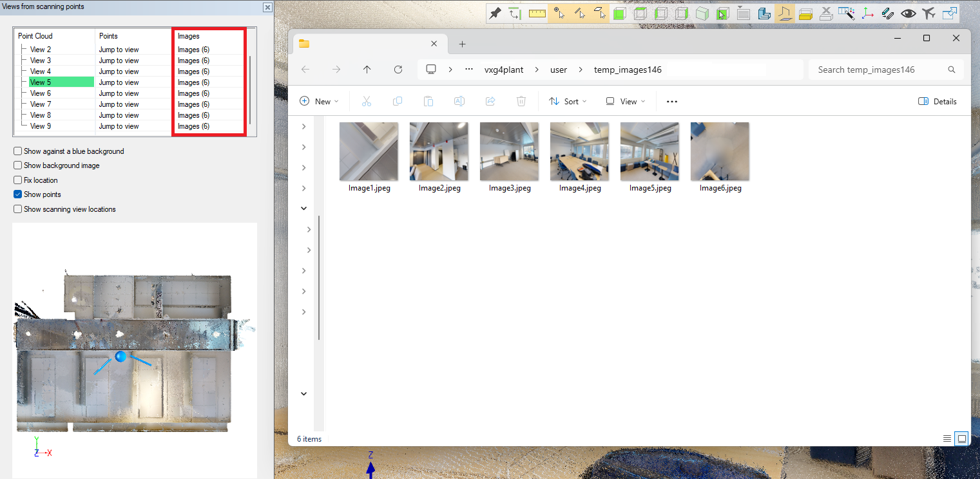
Task: Click the Search temp_images146 field
Action: 879,70
